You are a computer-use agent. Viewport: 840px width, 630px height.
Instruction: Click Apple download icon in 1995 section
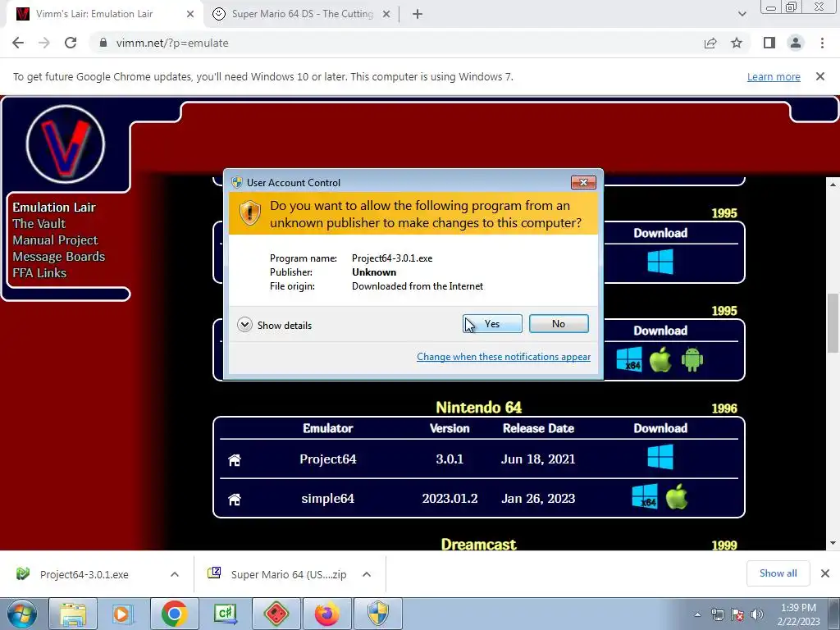(x=660, y=359)
